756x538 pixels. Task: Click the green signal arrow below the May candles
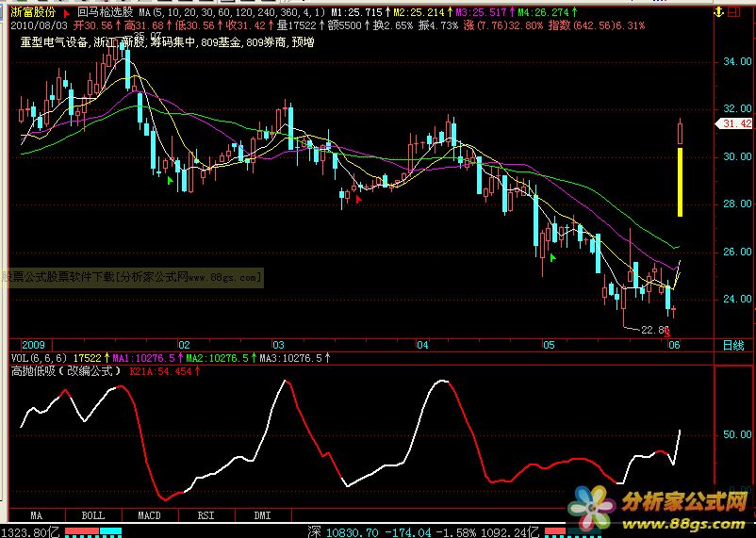point(553,258)
